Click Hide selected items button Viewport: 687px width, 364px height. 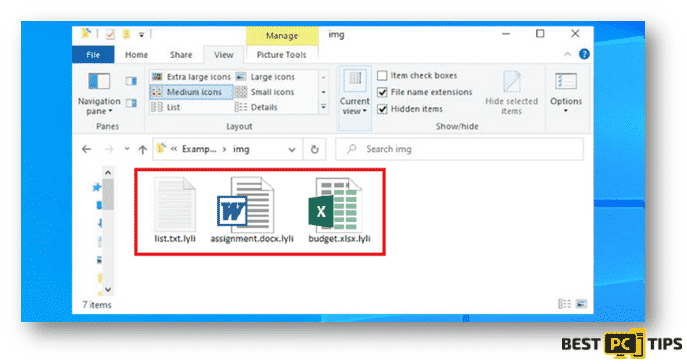click(x=511, y=93)
